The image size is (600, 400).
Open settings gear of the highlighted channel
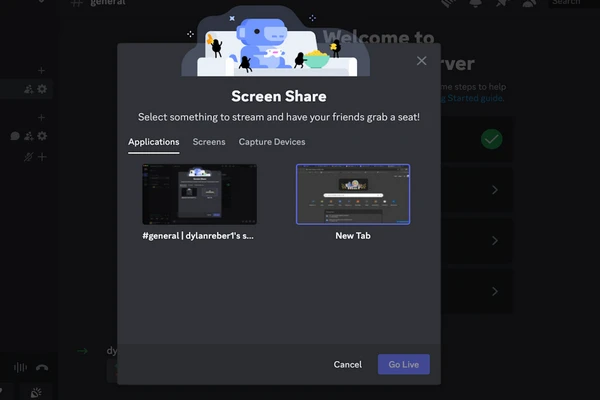[x=42, y=89]
